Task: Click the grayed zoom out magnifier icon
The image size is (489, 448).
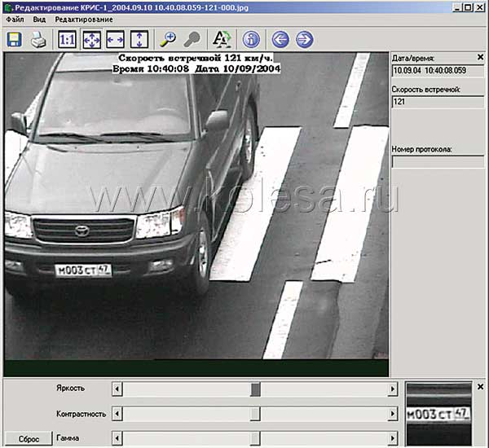Action: [191, 38]
